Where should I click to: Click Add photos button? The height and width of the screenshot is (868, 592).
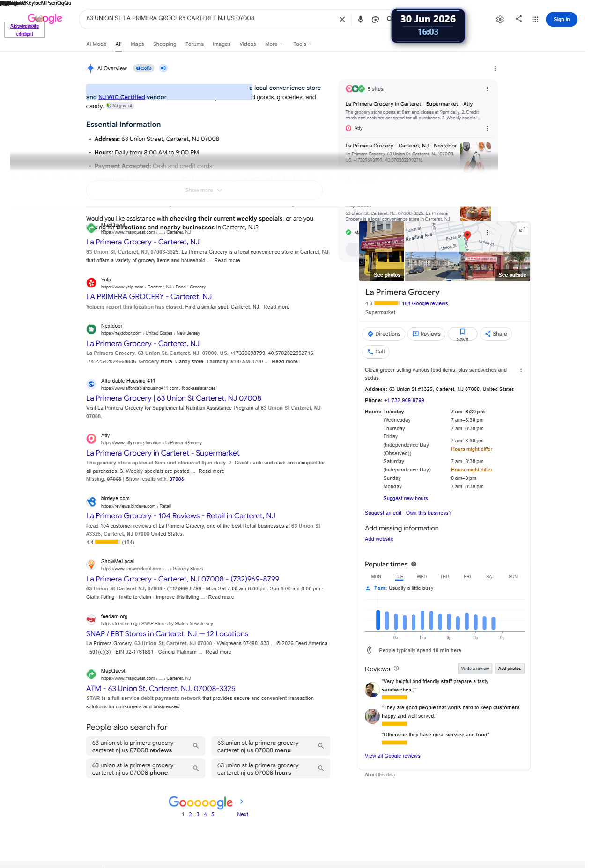coord(510,669)
